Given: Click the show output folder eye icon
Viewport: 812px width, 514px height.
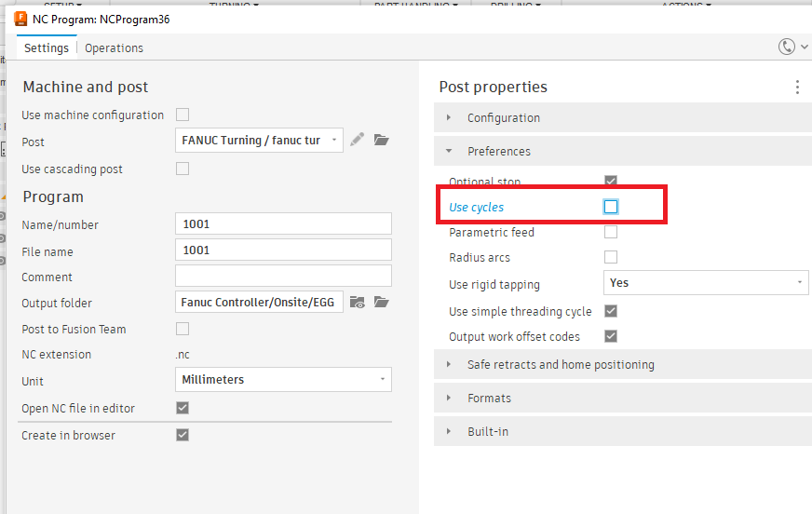Looking at the screenshot, I should click(358, 302).
